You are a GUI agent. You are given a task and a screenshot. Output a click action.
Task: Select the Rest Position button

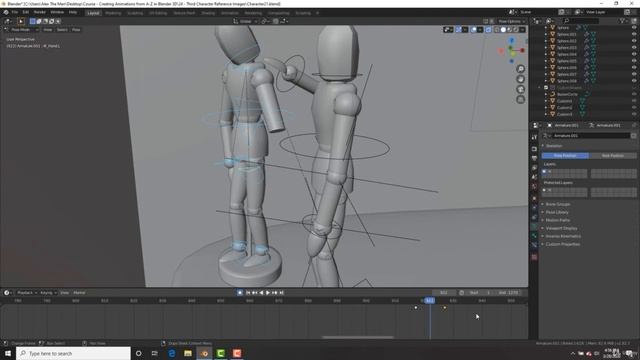(x=613, y=156)
